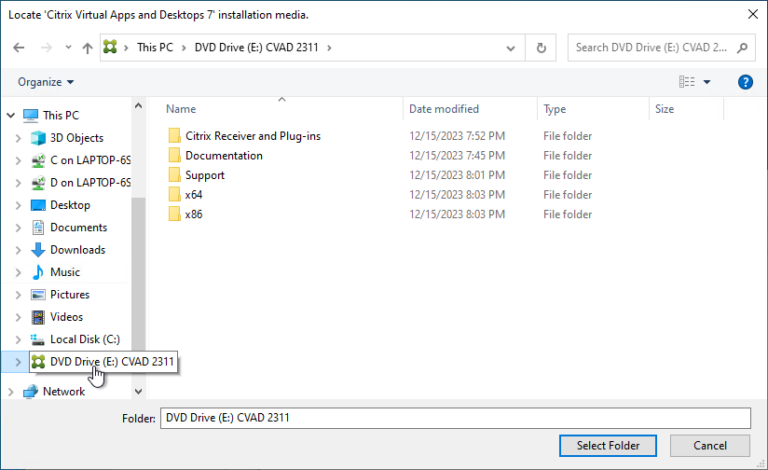Open the view options dropdown arrow
Screen dimensions: 768x470
[x=707, y=82]
